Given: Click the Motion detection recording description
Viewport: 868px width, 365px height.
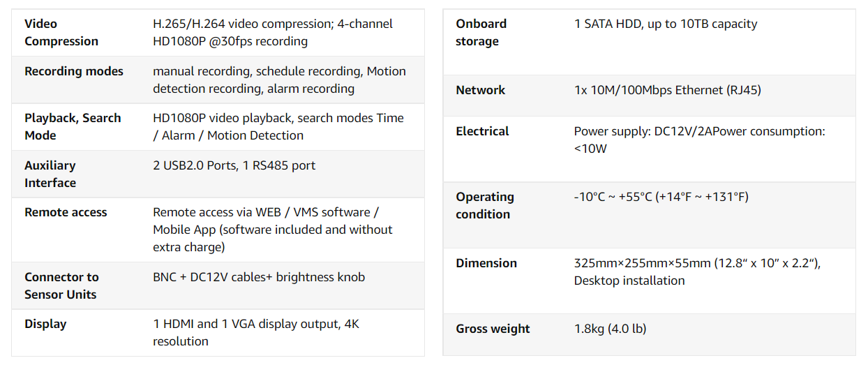Looking at the screenshot, I should pos(279,80).
